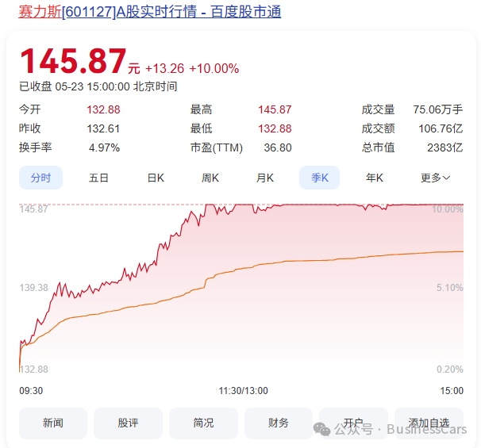Open the 股评 section
The image size is (481, 448).
point(128,423)
